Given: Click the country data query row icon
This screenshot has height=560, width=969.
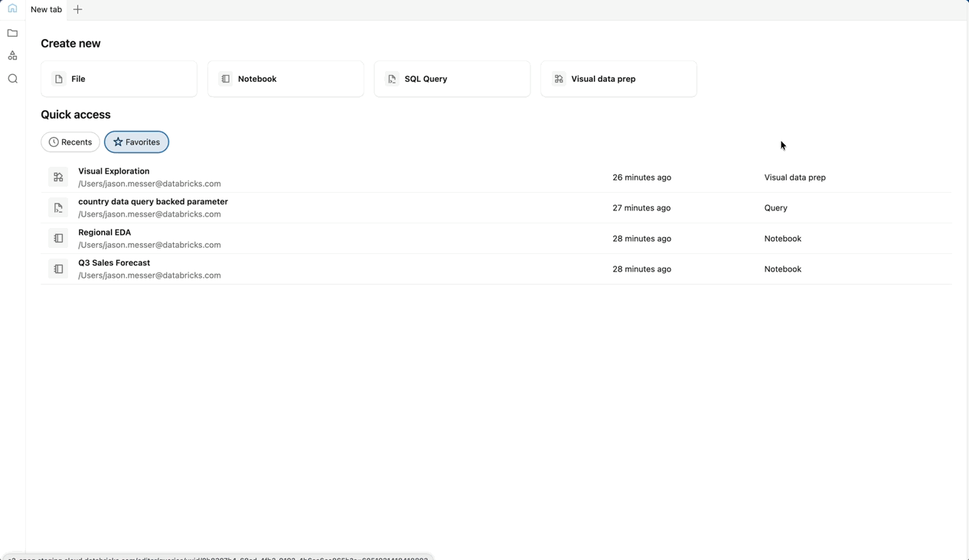Looking at the screenshot, I should point(58,208).
